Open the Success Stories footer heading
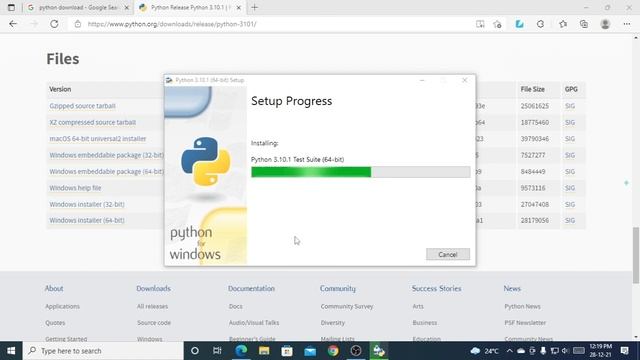The width and height of the screenshot is (640, 360). coord(436,288)
